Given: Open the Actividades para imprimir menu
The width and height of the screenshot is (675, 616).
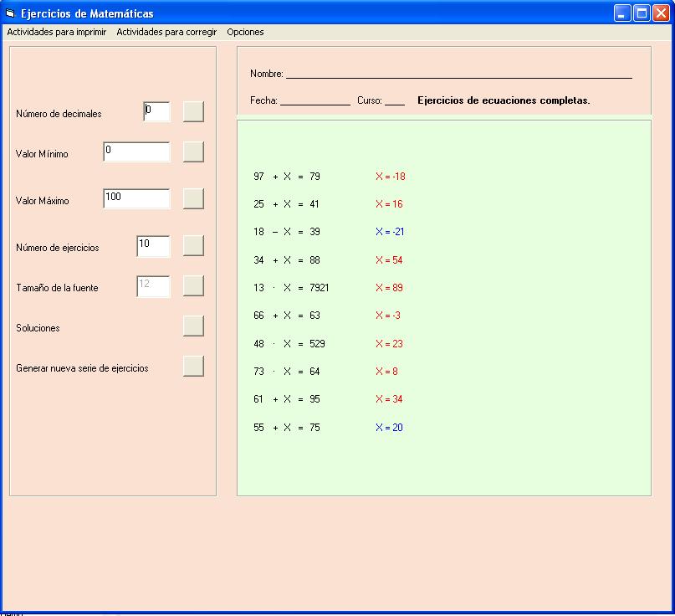Looking at the screenshot, I should coord(56,32).
